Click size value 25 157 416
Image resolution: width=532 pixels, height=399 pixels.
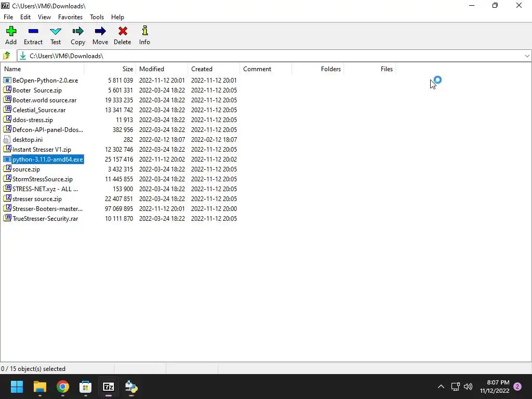click(x=119, y=159)
